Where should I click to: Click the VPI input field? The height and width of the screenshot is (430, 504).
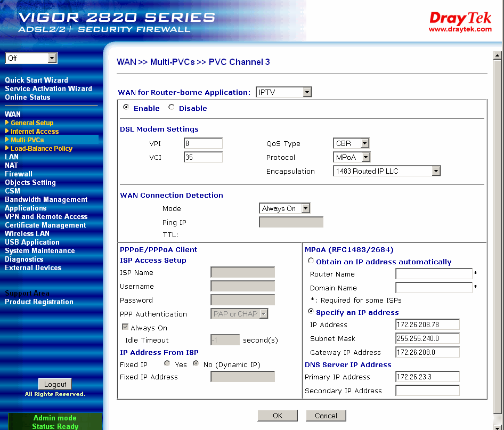203,143
